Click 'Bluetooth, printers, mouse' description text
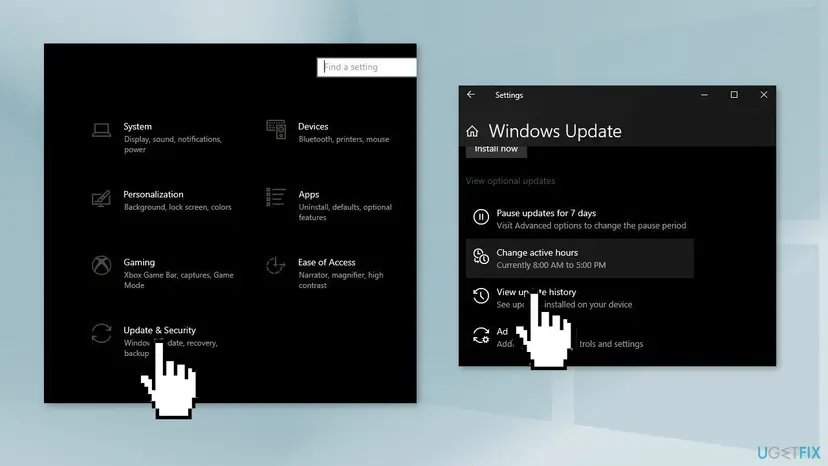This screenshot has height=466, width=828. [x=343, y=139]
